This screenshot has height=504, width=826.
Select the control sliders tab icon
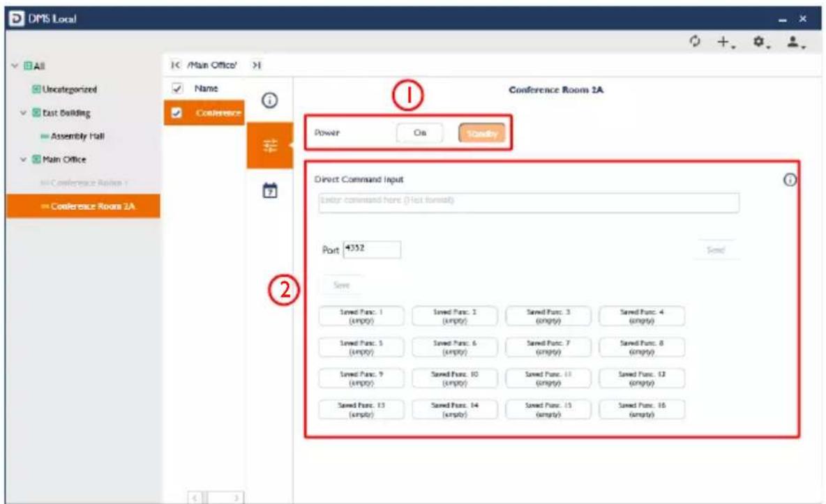(270, 146)
